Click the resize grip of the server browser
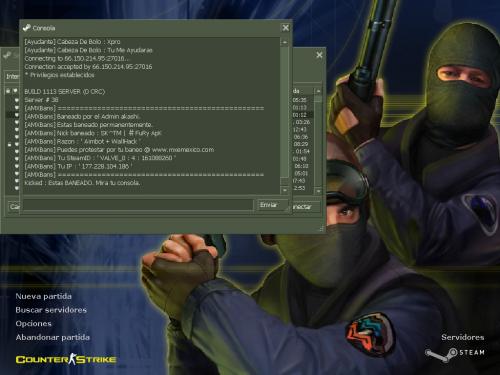The height and width of the screenshot is (375, 500). tap(321, 229)
